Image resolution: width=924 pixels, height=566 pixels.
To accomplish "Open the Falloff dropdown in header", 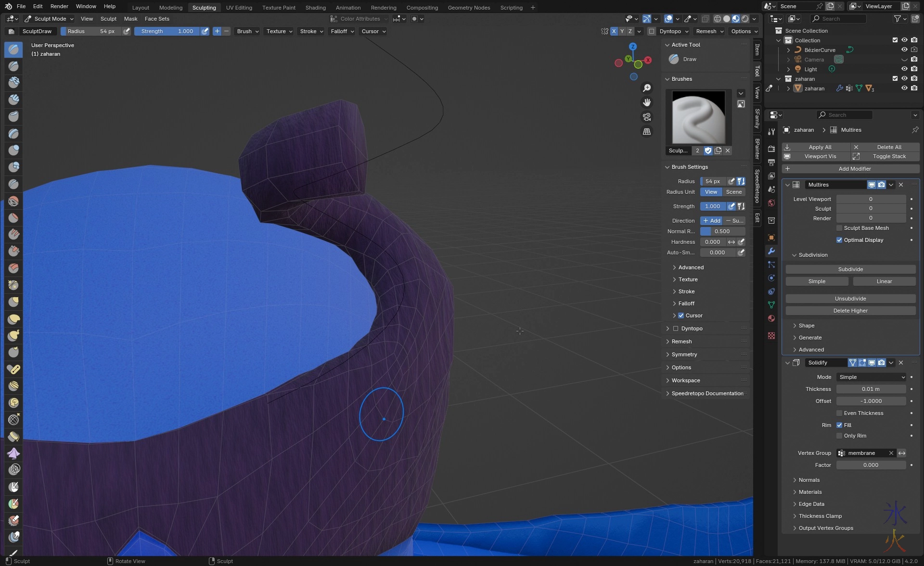I will [x=342, y=31].
